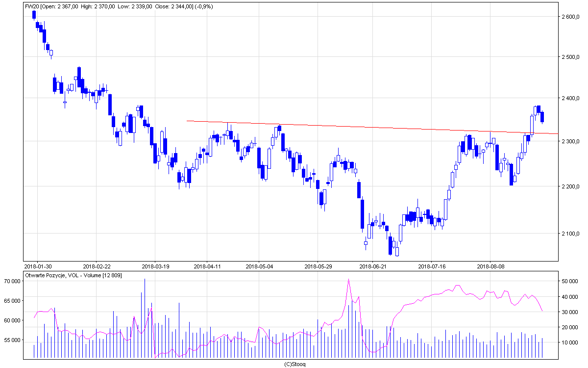Select the 2018-01-30 date label
588x368 pixels.
pos(38,266)
